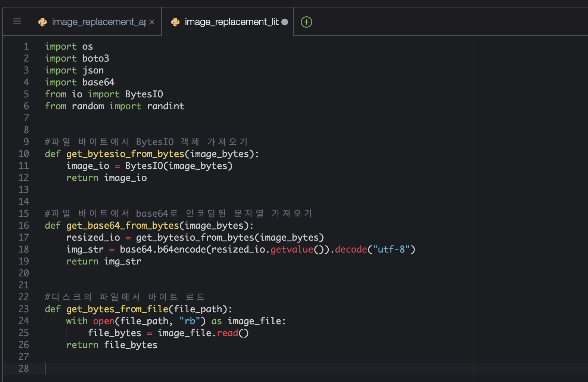Click line number 16 in the gutter
The image size is (588, 382).
[24, 225]
